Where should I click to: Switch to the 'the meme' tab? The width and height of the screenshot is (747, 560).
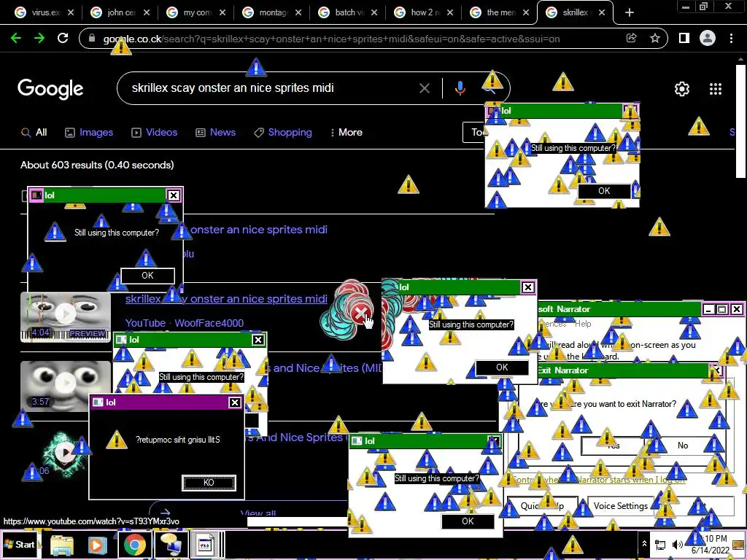(x=499, y=13)
